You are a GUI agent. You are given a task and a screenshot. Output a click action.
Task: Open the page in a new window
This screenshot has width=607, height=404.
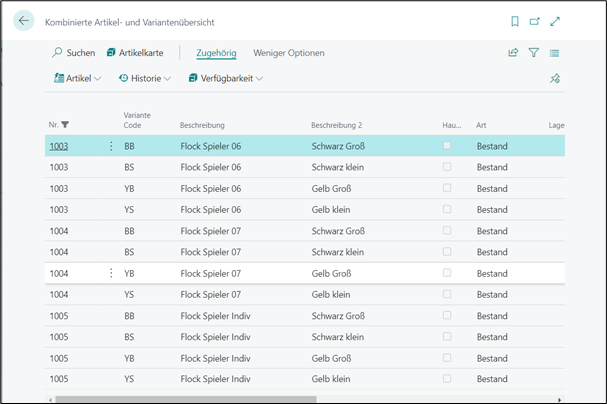tap(535, 21)
